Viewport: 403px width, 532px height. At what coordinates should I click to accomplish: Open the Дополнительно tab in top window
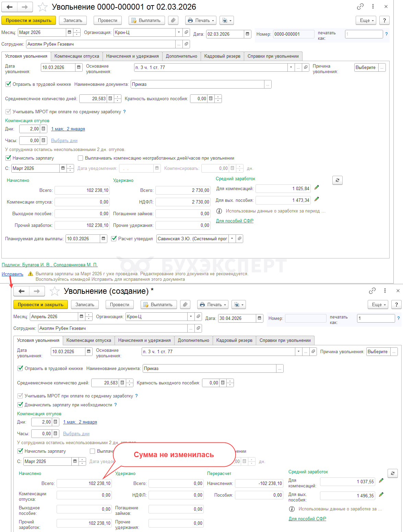181,56
